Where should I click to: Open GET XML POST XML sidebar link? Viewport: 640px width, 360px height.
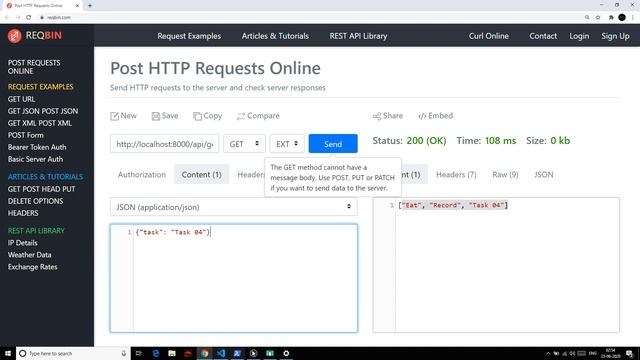click(x=40, y=123)
